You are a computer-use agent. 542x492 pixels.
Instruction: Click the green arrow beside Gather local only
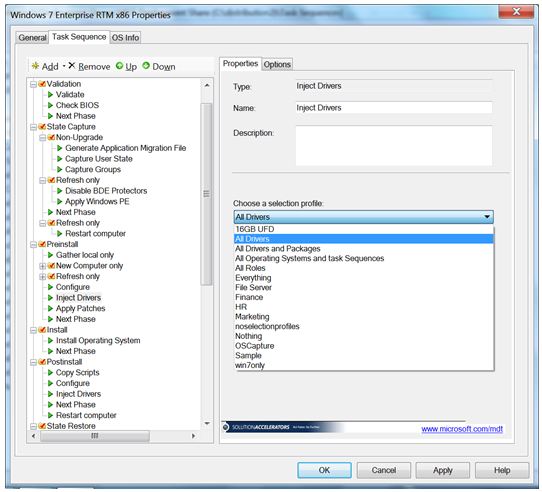click(x=50, y=255)
